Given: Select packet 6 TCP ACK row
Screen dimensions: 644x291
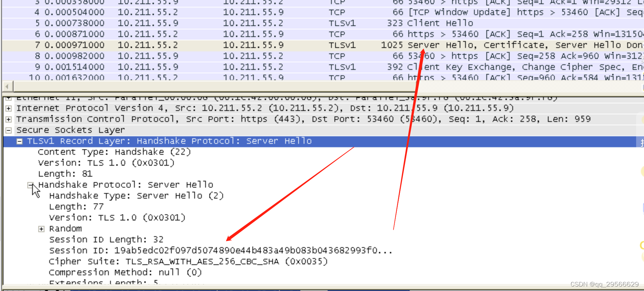Looking at the screenshot, I should pyautogui.click(x=323, y=34).
